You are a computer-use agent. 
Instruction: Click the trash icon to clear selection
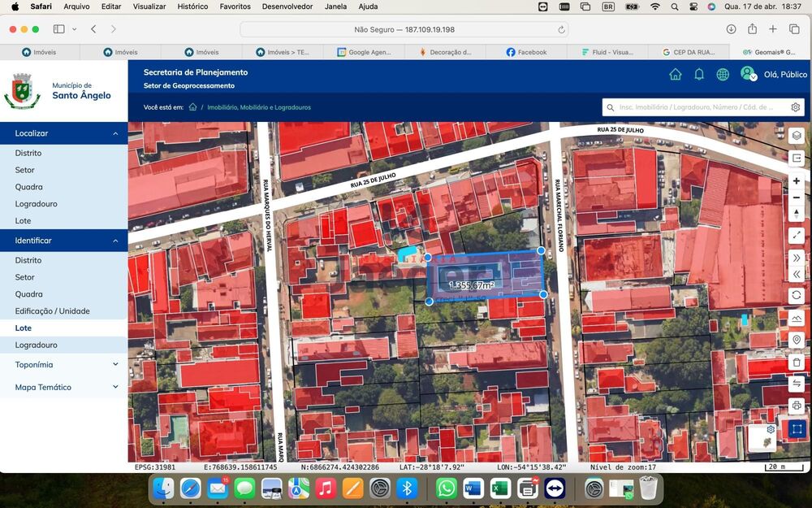797,363
